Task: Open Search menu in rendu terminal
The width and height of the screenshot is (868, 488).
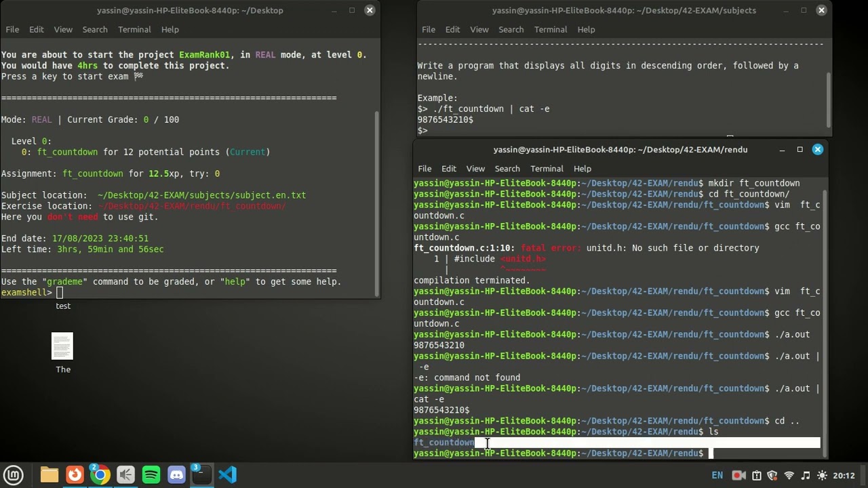Action: pos(507,169)
